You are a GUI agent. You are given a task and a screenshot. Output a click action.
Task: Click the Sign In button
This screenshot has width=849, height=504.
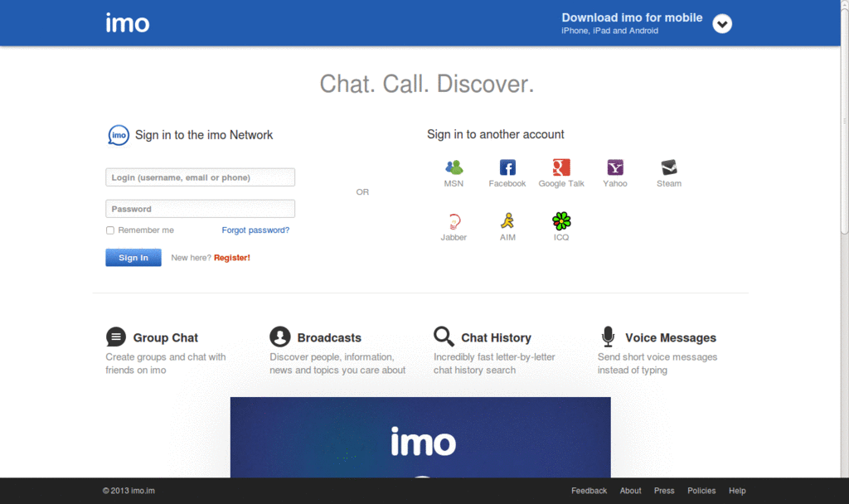click(x=133, y=258)
